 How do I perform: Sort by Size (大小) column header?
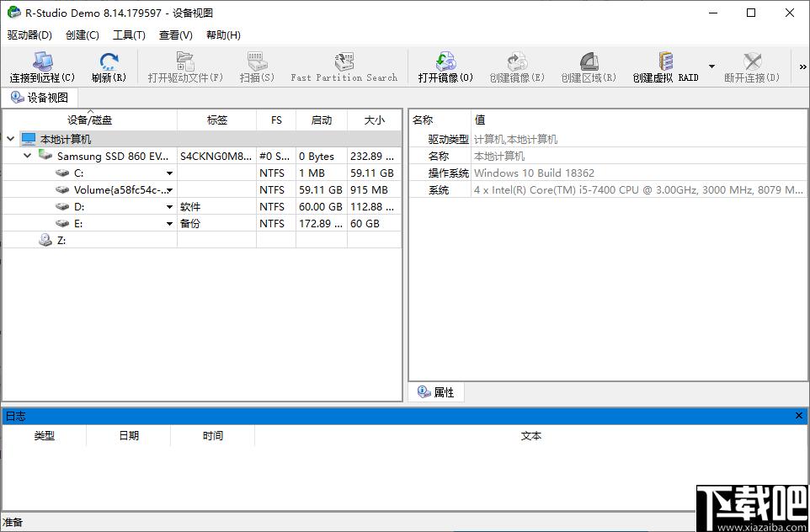pyautogui.click(x=375, y=120)
